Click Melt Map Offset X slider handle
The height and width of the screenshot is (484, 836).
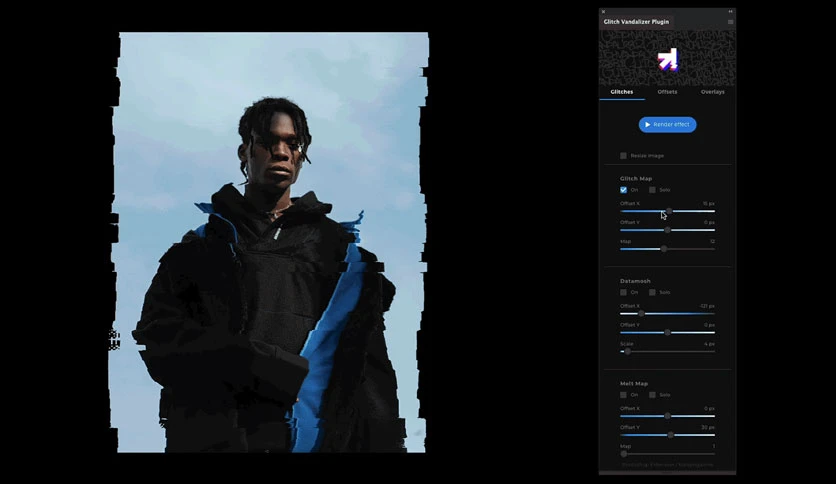(667, 416)
